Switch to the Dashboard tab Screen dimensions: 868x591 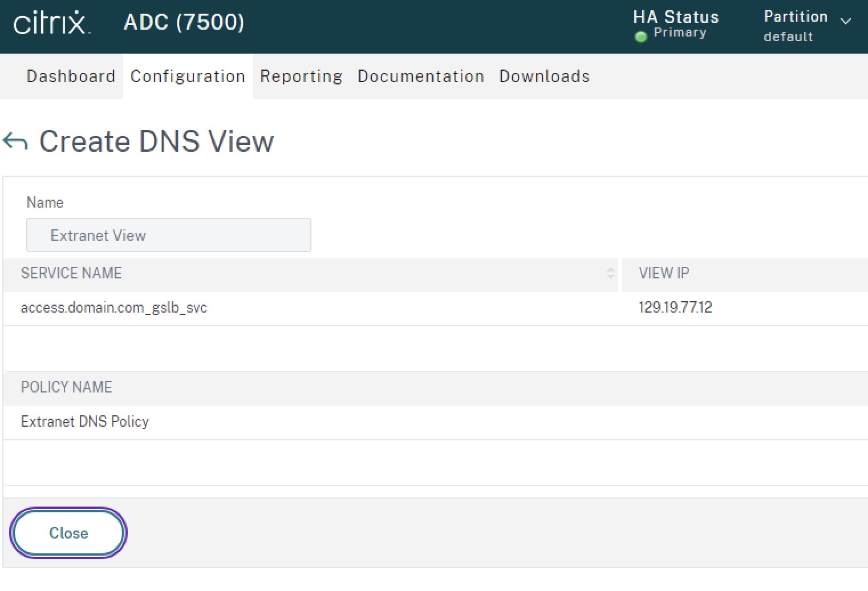[x=71, y=76]
